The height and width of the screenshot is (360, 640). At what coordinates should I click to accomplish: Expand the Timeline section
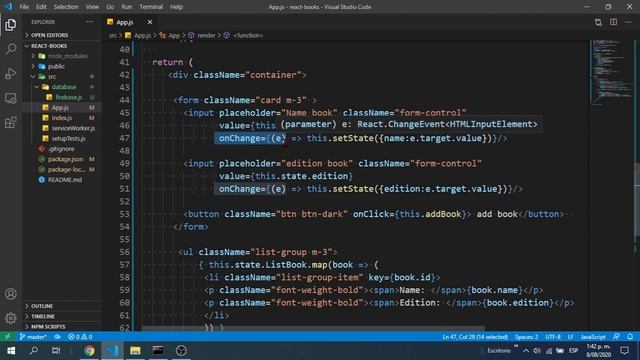click(x=62, y=316)
